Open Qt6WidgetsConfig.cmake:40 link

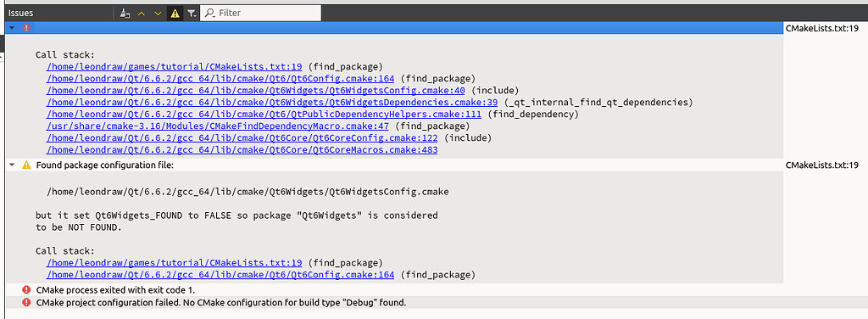256,90
